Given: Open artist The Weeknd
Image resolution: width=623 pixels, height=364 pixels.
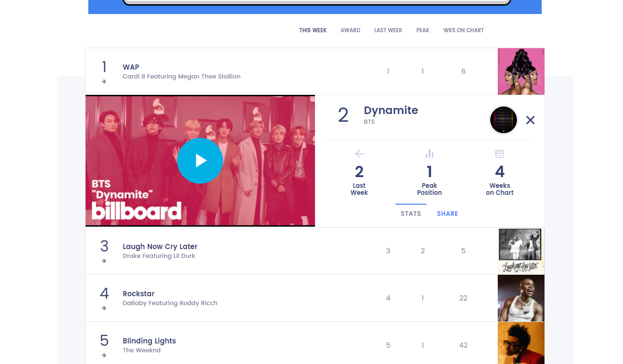Looking at the screenshot, I should point(142,350).
